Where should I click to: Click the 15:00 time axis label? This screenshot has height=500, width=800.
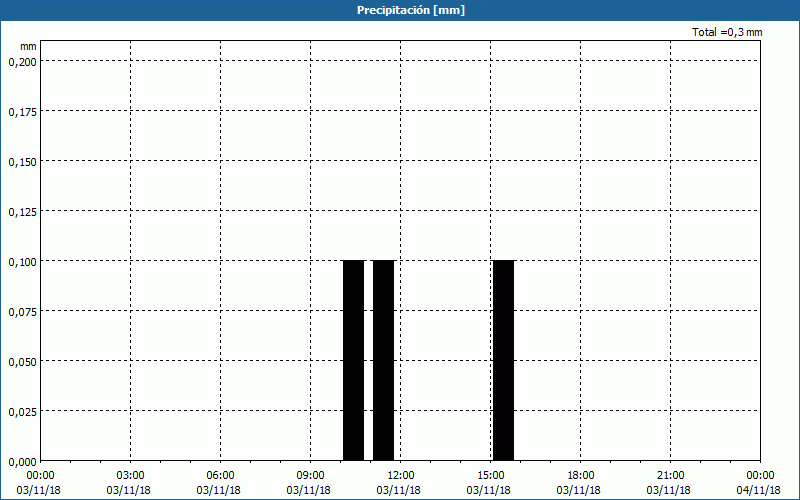coord(490,476)
